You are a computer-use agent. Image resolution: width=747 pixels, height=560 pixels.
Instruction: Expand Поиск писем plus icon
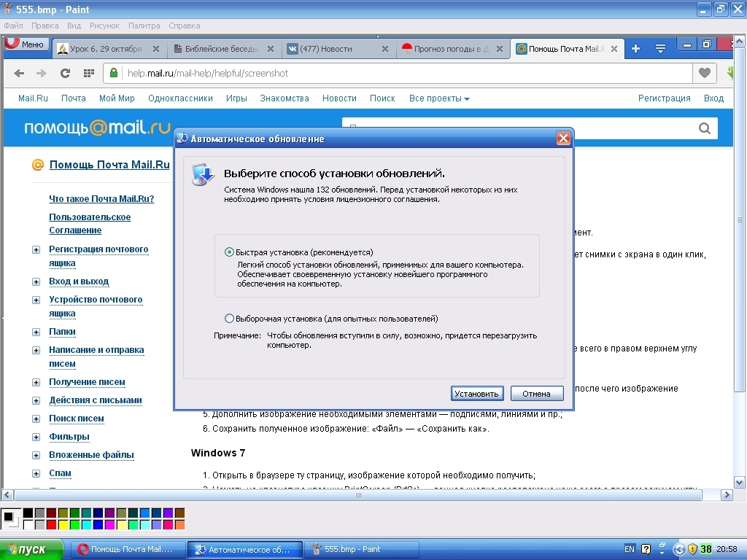[x=36, y=419]
